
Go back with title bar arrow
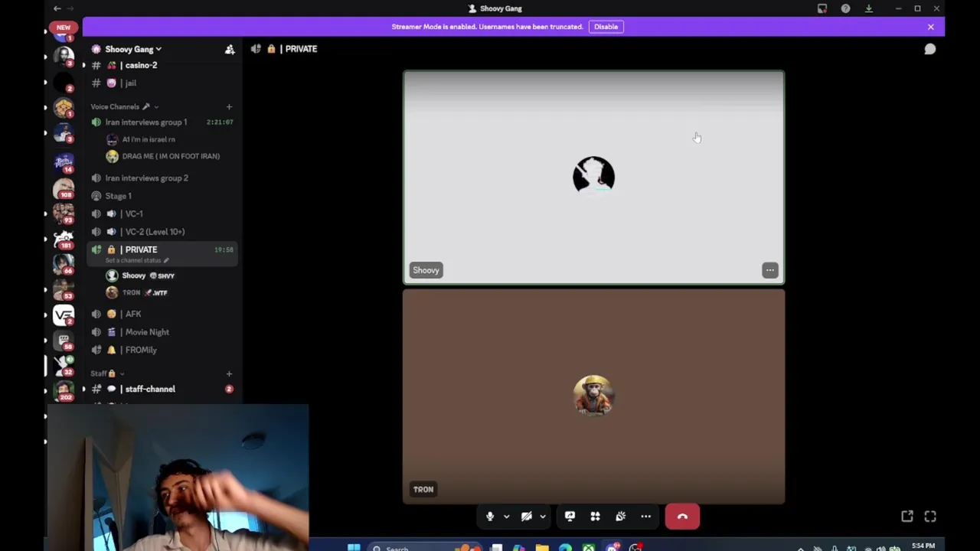click(57, 8)
